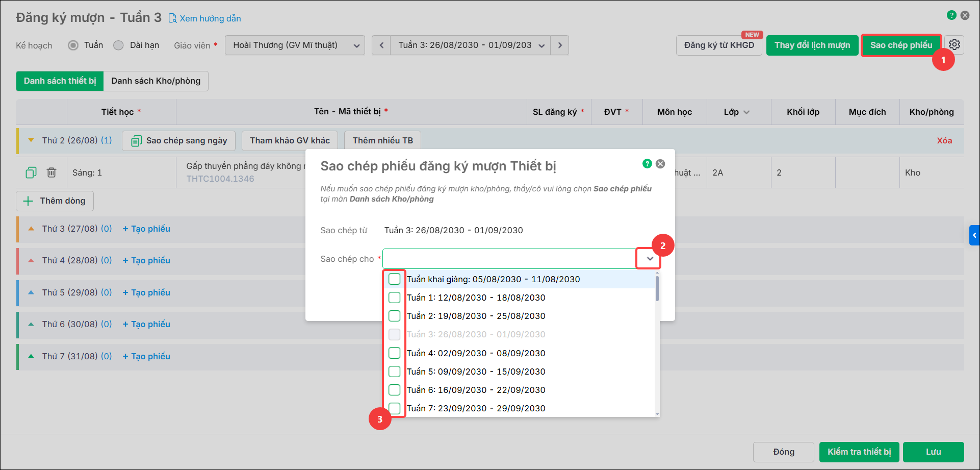The height and width of the screenshot is (470, 980).
Task: Click the week list scrollbar thumb
Action: [x=657, y=288]
